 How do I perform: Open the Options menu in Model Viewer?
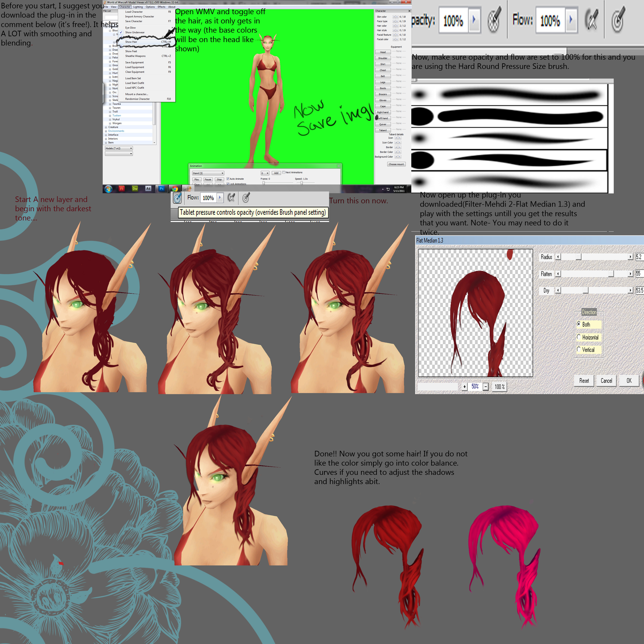point(150,7)
